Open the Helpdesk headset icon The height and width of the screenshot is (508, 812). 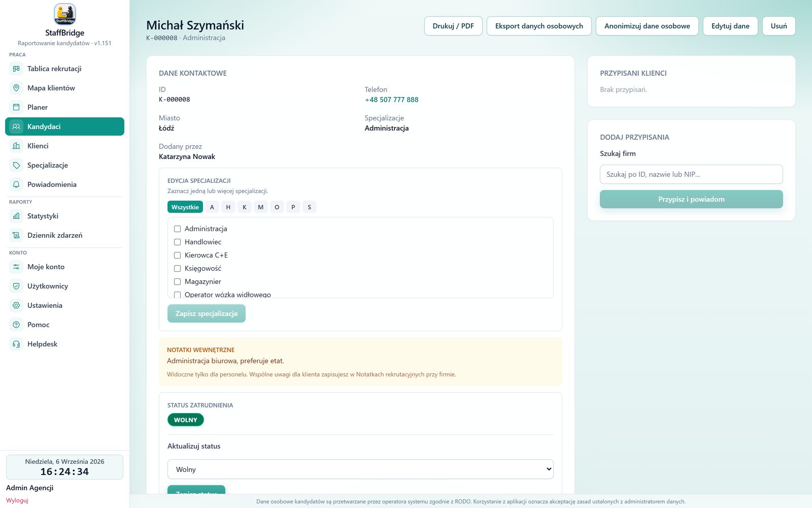16,344
